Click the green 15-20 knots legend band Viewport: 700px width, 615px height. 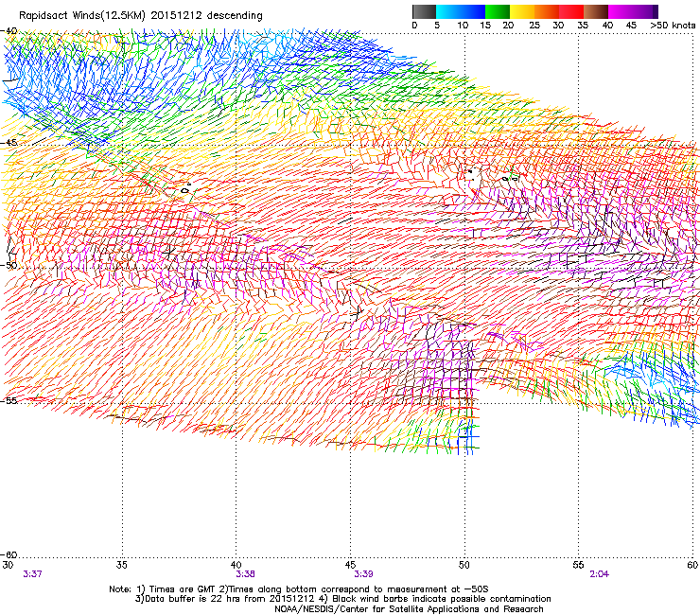[x=498, y=11]
